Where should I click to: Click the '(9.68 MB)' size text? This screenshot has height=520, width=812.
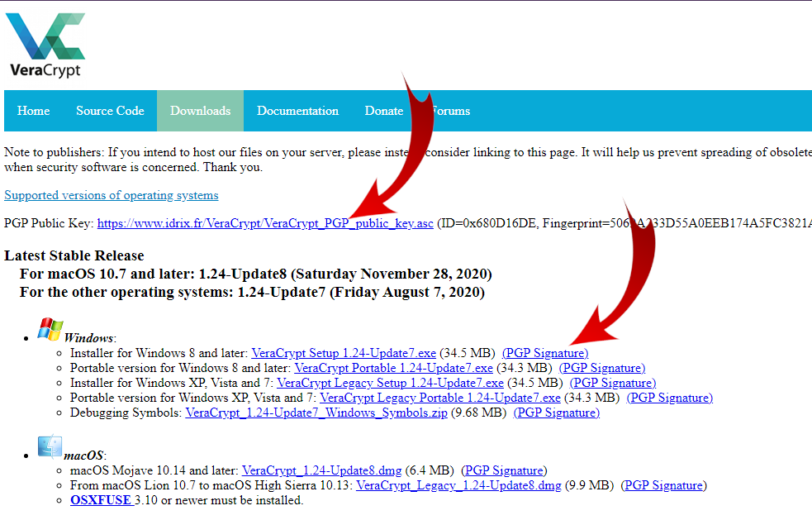(x=478, y=413)
